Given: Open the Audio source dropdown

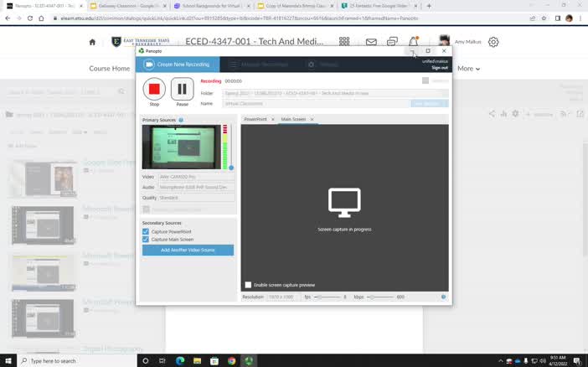Looking at the screenshot, I should pos(197,187).
